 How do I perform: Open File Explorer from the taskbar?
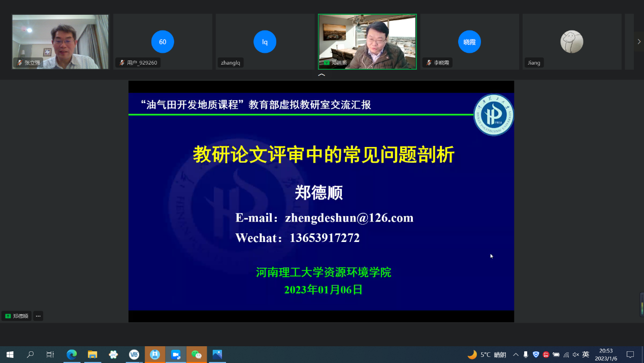pyautogui.click(x=92, y=354)
